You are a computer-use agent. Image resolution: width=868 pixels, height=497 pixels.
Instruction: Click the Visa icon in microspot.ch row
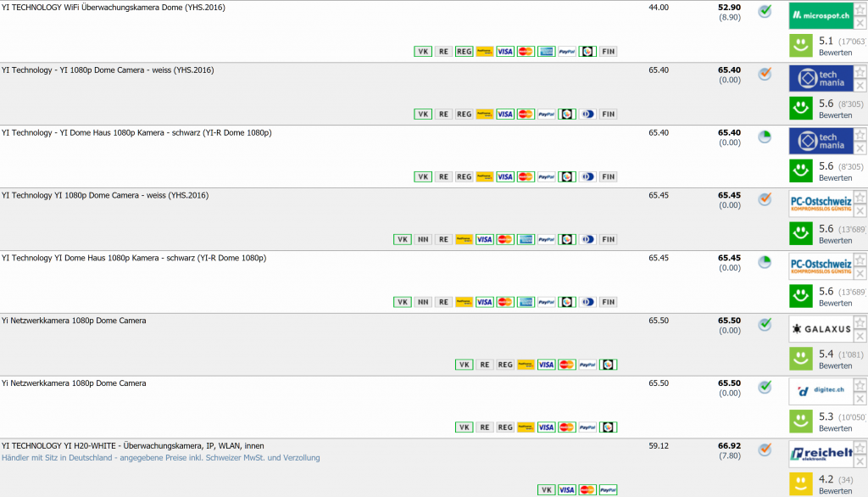pyautogui.click(x=505, y=52)
